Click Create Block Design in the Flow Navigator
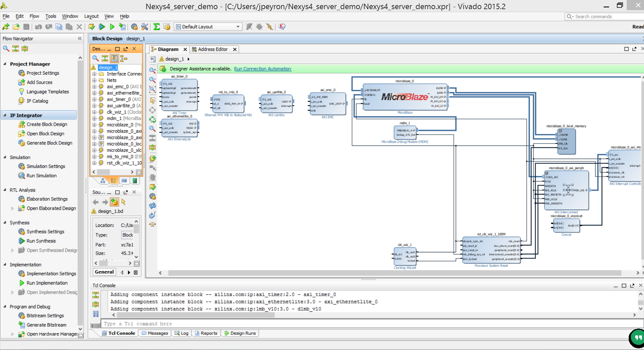The image size is (644, 350). coord(47,124)
